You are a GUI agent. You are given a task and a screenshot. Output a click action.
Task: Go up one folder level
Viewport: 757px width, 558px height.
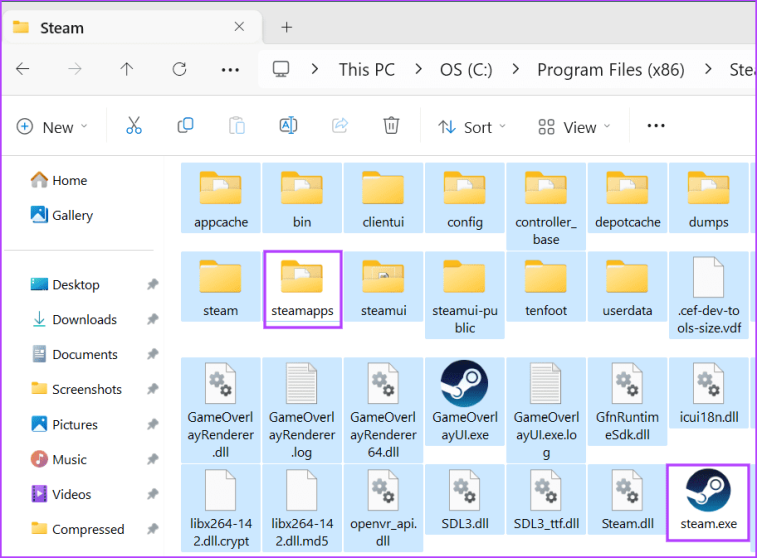(x=127, y=69)
